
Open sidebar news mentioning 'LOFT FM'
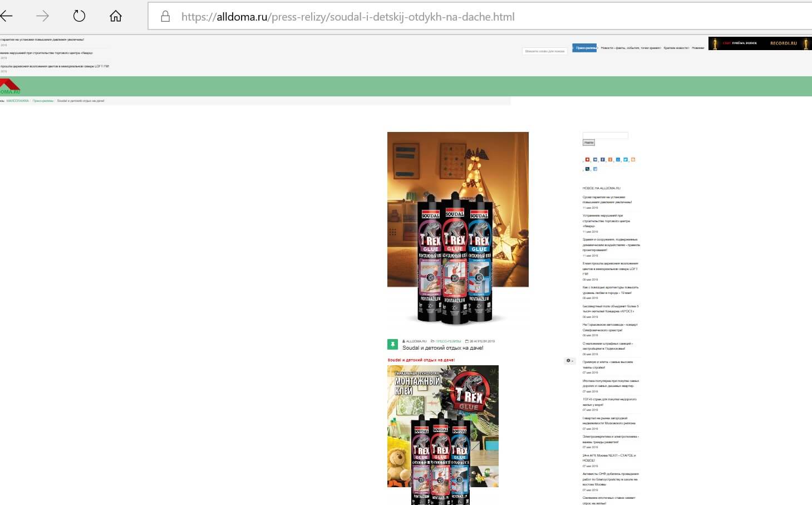click(x=610, y=268)
